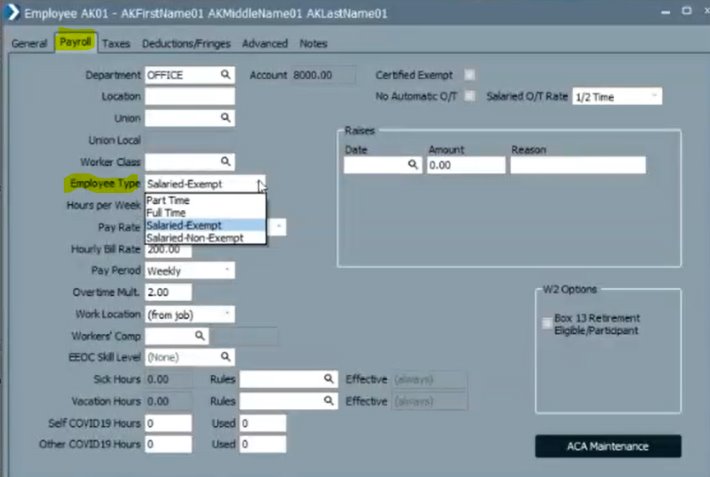
Task: Toggle the No Automatic O/T checkbox
Action: pyautogui.click(x=471, y=97)
